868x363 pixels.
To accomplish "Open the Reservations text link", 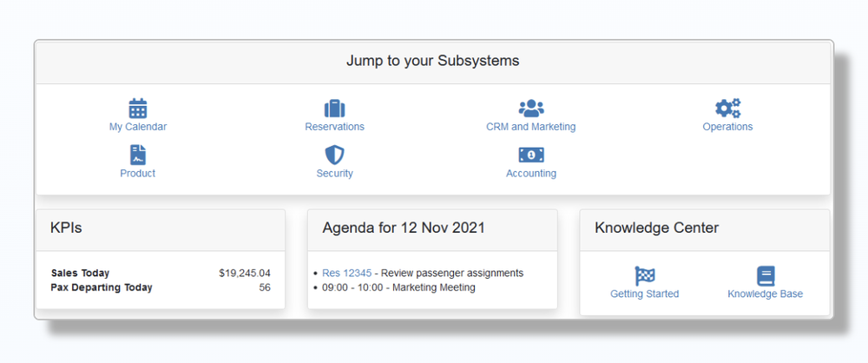I will pyautogui.click(x=335, y=127).
